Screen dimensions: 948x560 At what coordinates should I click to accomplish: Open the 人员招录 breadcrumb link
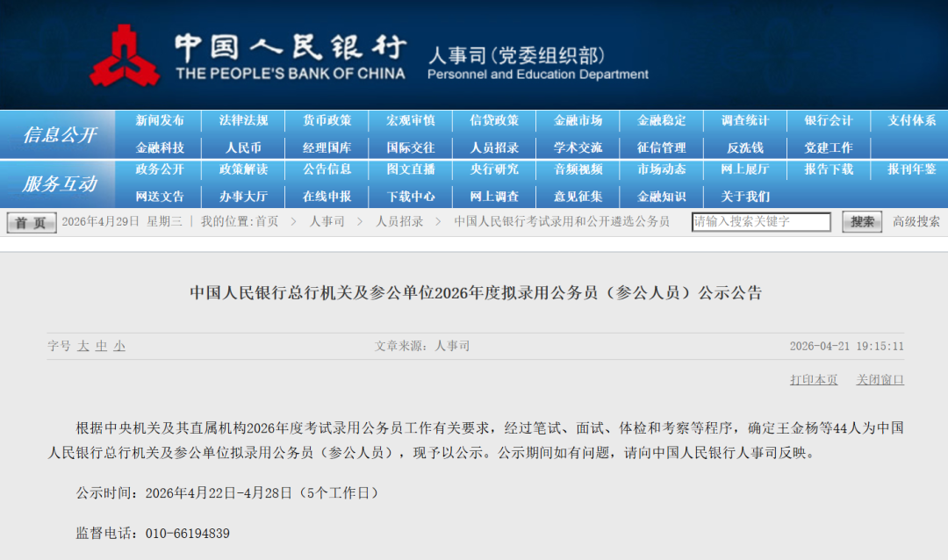pos(399,221)
